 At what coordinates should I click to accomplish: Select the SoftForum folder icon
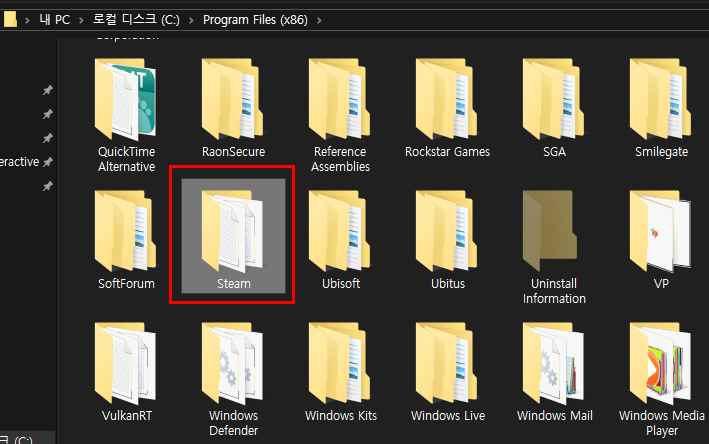tap(126, 231)
